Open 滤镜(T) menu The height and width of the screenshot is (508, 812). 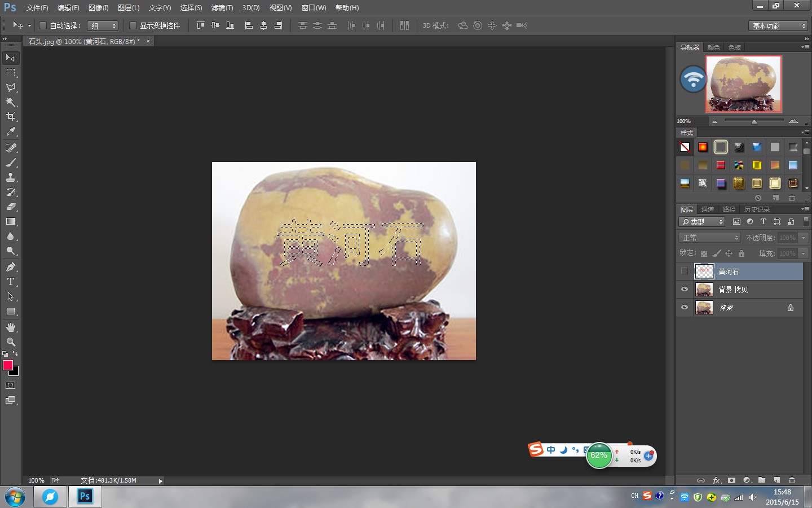[x=222, y=8]
